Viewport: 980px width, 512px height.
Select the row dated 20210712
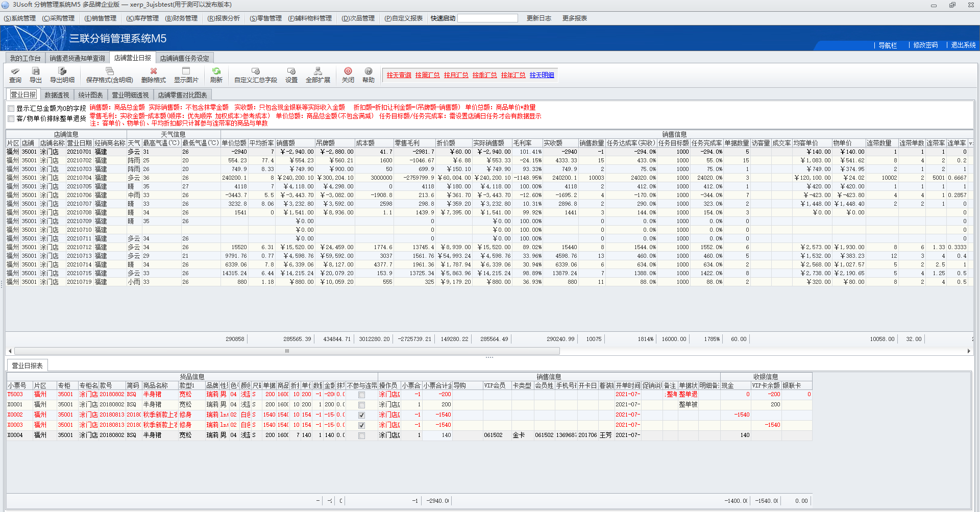(x=489, y=248)
